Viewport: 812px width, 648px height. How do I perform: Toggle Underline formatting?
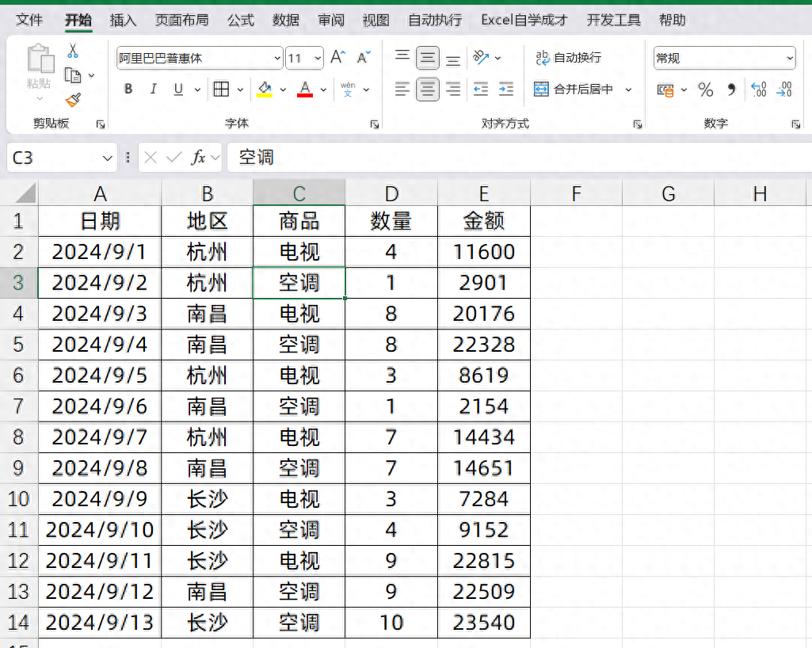pyautogui.click(x=178, y=89)
